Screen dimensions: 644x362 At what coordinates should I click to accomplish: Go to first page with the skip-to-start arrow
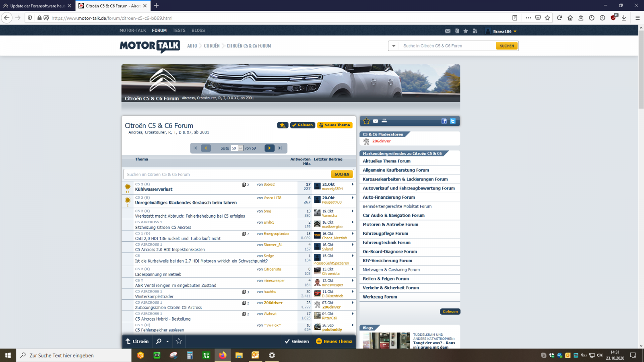tap(195, 148)
